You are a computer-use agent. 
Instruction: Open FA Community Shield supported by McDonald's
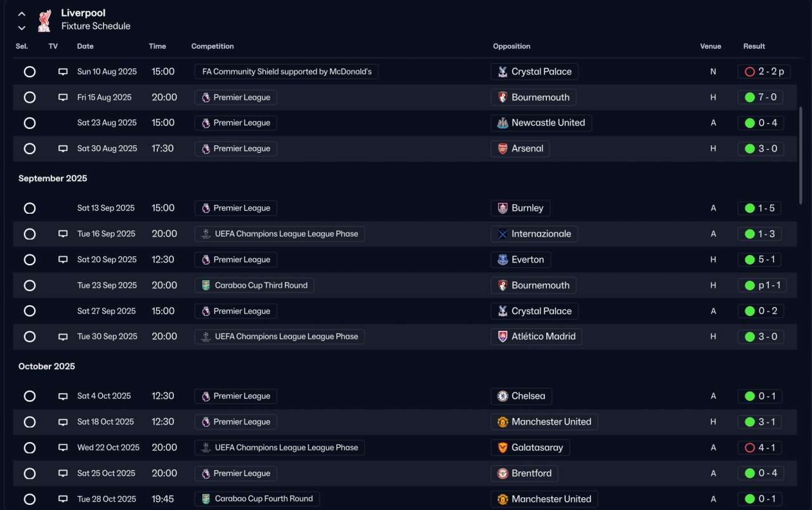(287, 72)
